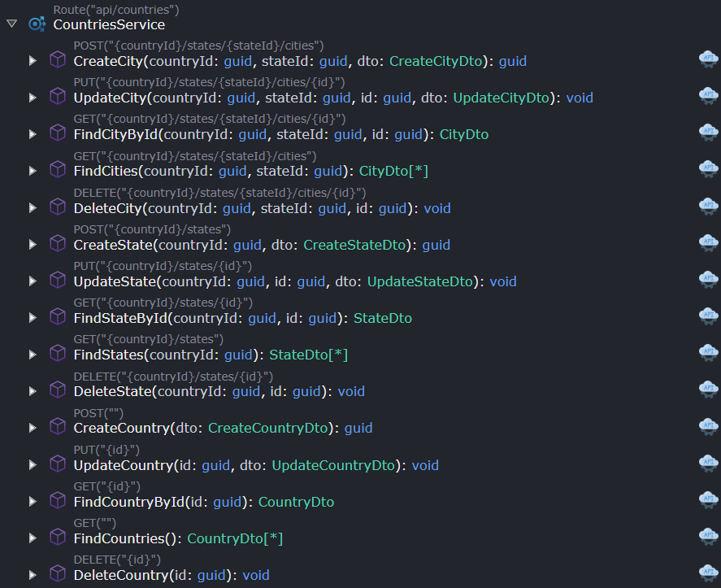The image size is (721, 588).
Task: Click the cube icon beside CreateCity
Action: pos(58,59)
